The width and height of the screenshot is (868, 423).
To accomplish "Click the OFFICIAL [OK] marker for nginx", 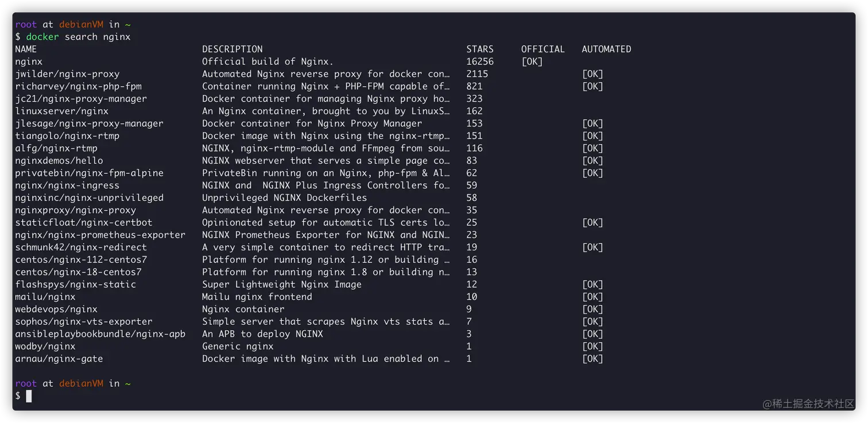I will tap(532, 61).
